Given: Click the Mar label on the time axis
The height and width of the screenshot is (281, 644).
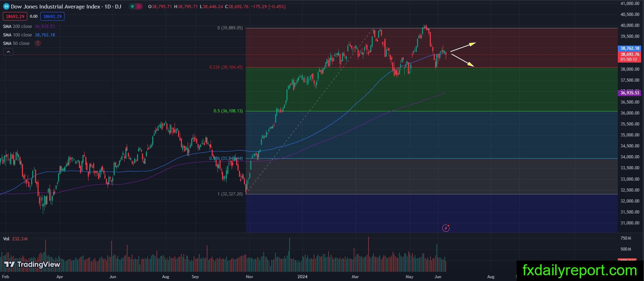Looking at the screenshot, I should click(355, 277).
